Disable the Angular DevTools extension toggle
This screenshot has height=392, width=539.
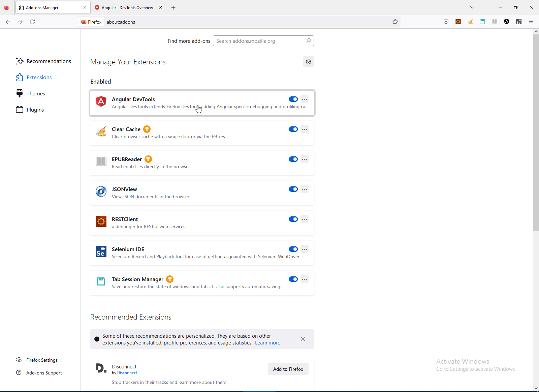point(293,99)
